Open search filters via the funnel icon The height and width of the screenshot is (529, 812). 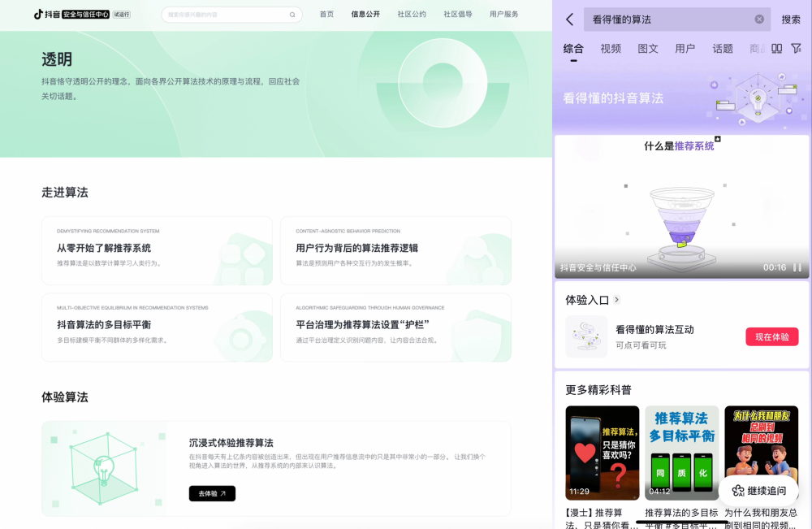click(x=797, y=48)
